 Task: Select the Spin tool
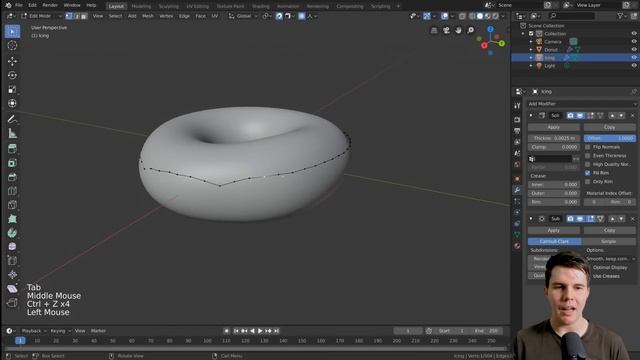pyautogui.click(x=12, y=233)
